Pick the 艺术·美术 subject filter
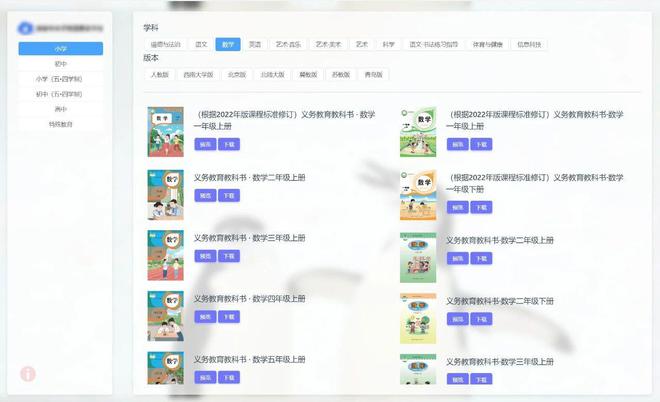The width and height of the screenshot is (660, 402). click(x=328, y=44)
